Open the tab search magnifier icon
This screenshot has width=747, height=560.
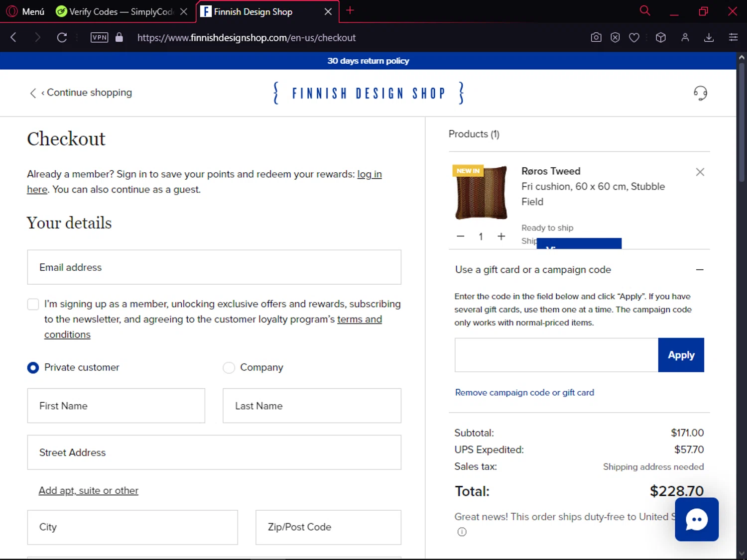pos(645,10)
